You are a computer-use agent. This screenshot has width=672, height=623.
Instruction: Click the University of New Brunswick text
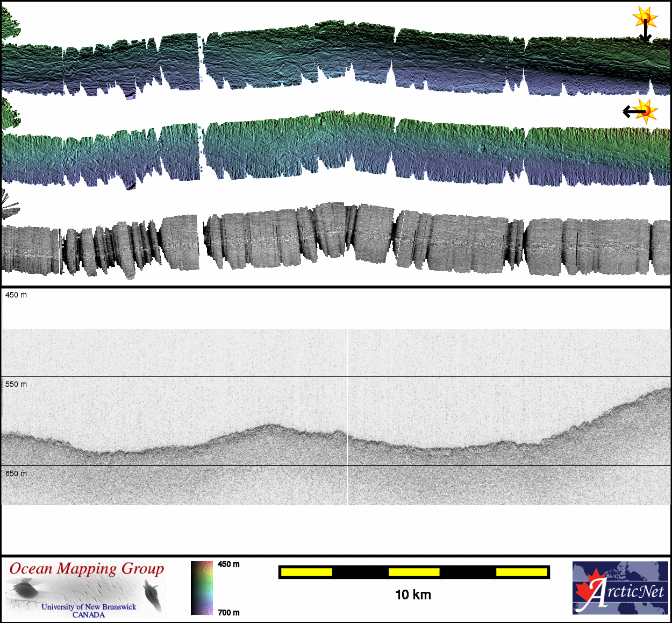coord(89,607)
